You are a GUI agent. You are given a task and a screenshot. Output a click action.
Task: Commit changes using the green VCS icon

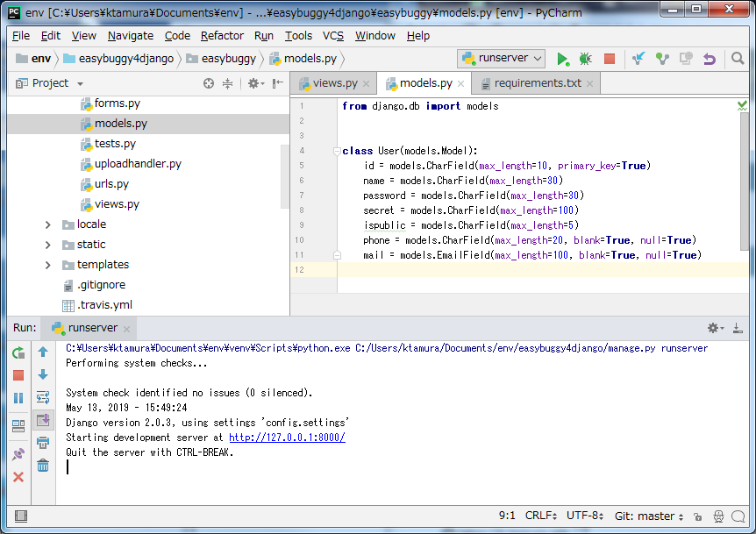[662, 59]
